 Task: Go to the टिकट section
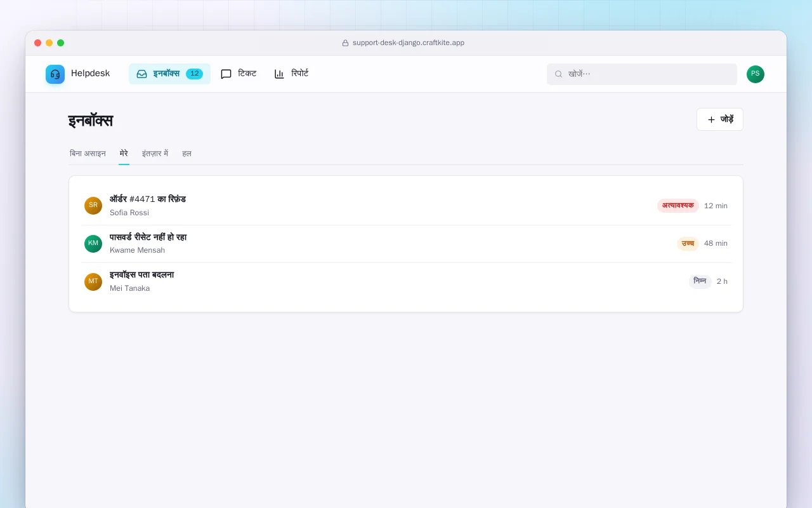click(x=239, y=74)
